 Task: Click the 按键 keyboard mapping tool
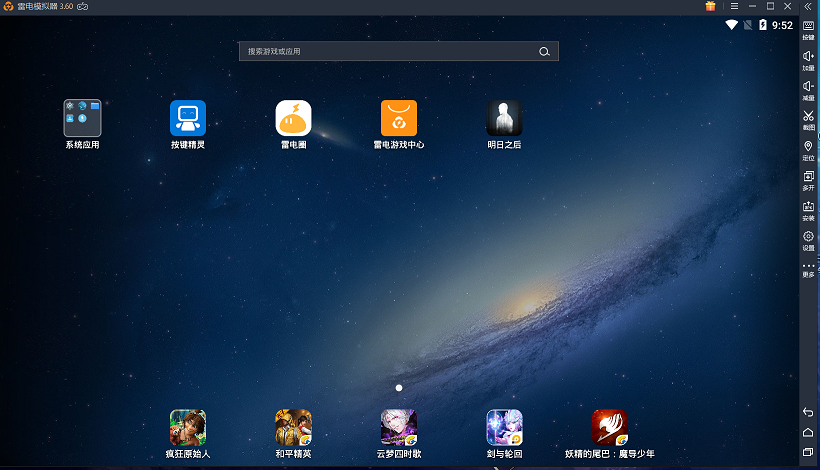pyautogui.click(x=808, y=29)
